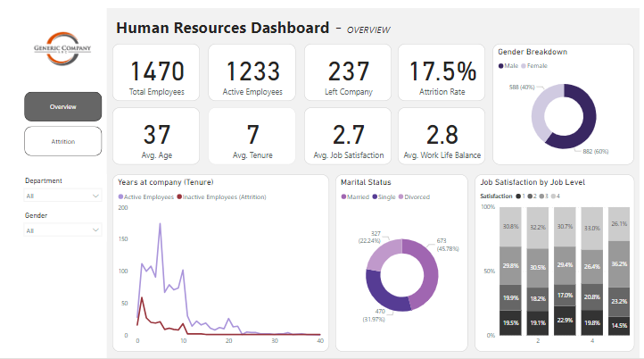This screenshot has width=644, height=359.
Task: Select Satisfaction level 2 legend dot
Action: coord(530,196)
